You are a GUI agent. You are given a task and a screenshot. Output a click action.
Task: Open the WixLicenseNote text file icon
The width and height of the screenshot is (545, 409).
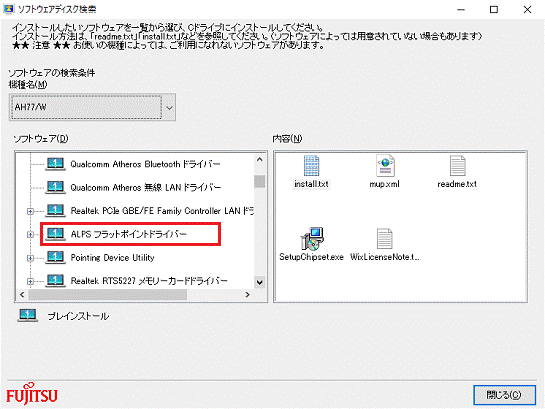(x=384, y=239)
